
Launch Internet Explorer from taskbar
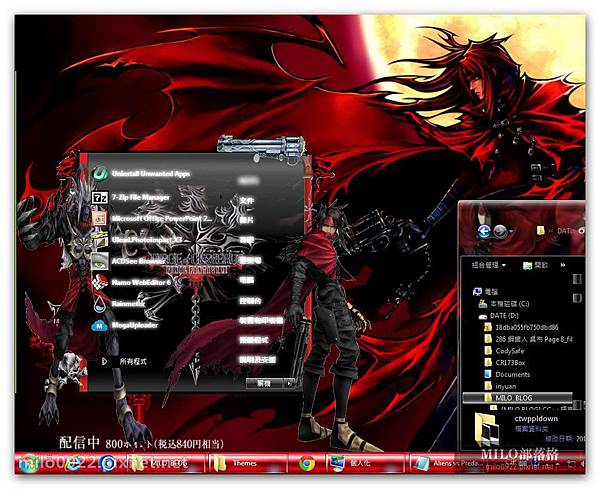coord(73,464)
